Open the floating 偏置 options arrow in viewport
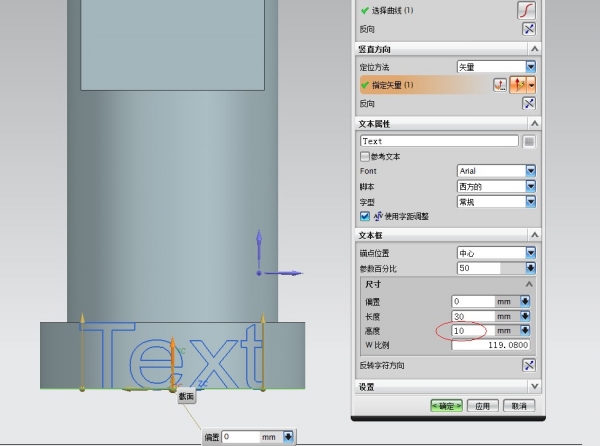The image size is (600, 446). click(288, 436)
